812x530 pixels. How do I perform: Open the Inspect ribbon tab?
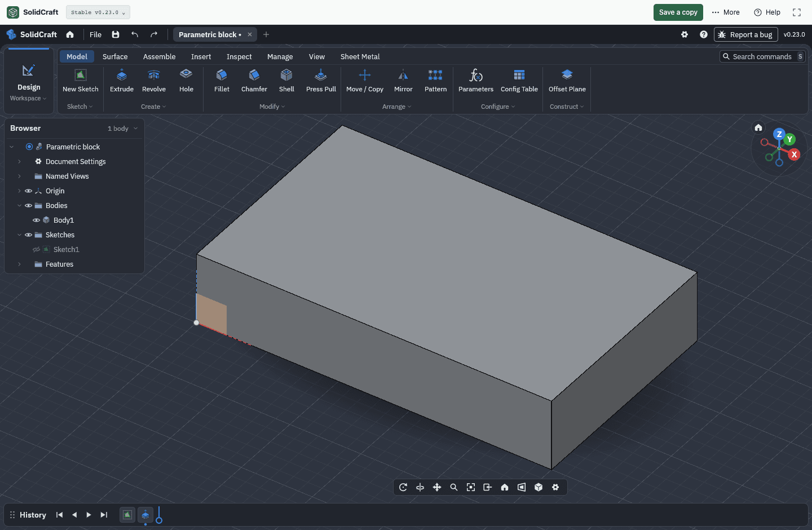coord(239,57)
